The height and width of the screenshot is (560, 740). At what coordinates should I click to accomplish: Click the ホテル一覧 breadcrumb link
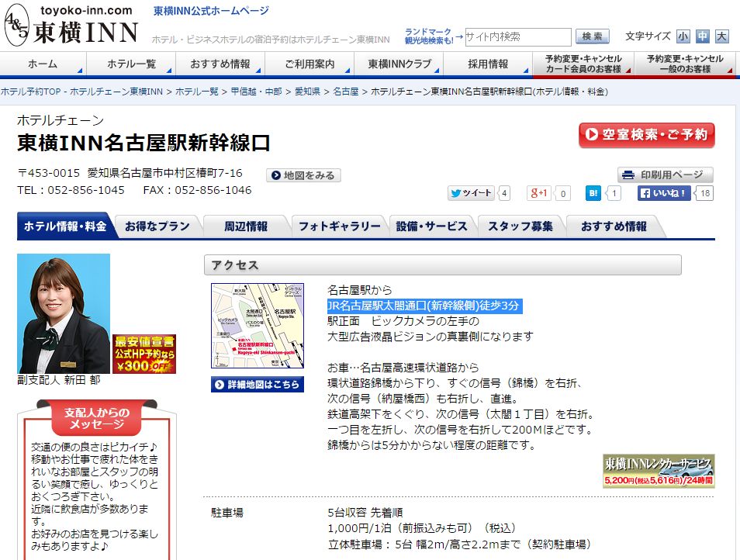tap(197, 92)
